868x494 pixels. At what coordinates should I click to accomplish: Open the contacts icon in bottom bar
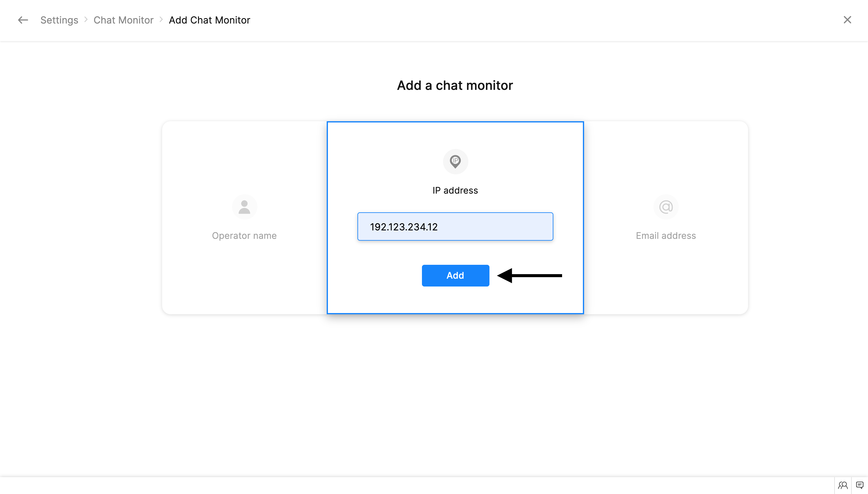tap(843, 485)
